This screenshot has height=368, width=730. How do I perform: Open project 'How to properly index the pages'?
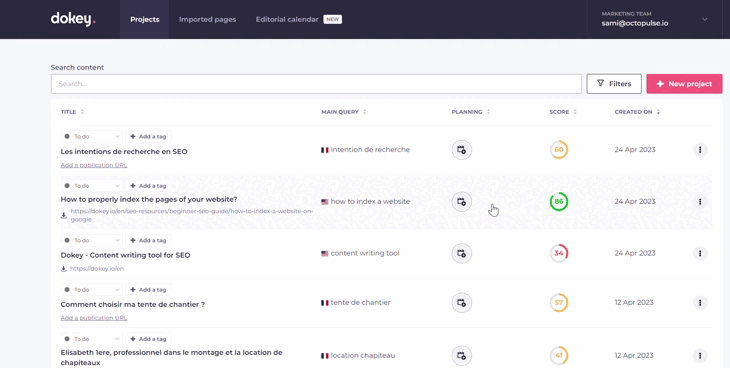(x=149, y=199)
